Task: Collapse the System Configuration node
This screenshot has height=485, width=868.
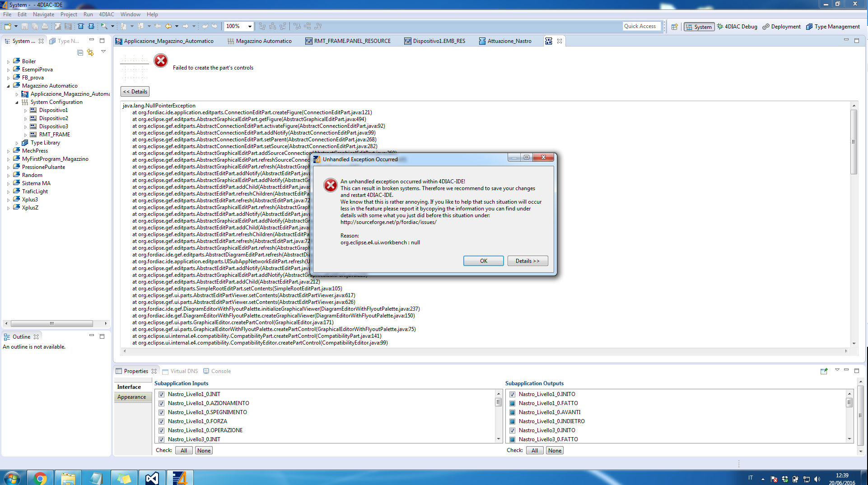Action: tap(17, 102)
